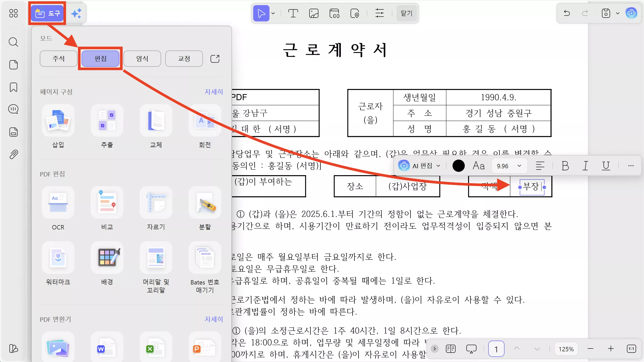
Task: Toggle underline formatting
Action: click(x=606, y=166)
